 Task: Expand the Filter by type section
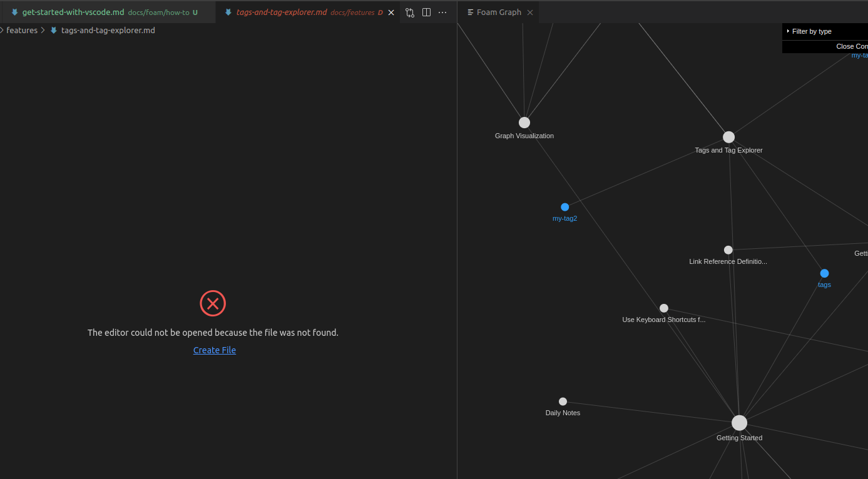(810, 31)
